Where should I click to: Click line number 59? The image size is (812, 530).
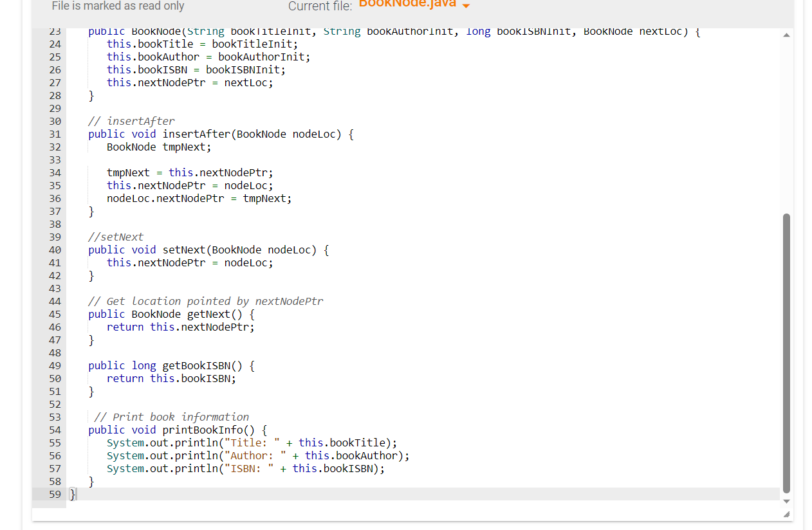click(55, 494)
